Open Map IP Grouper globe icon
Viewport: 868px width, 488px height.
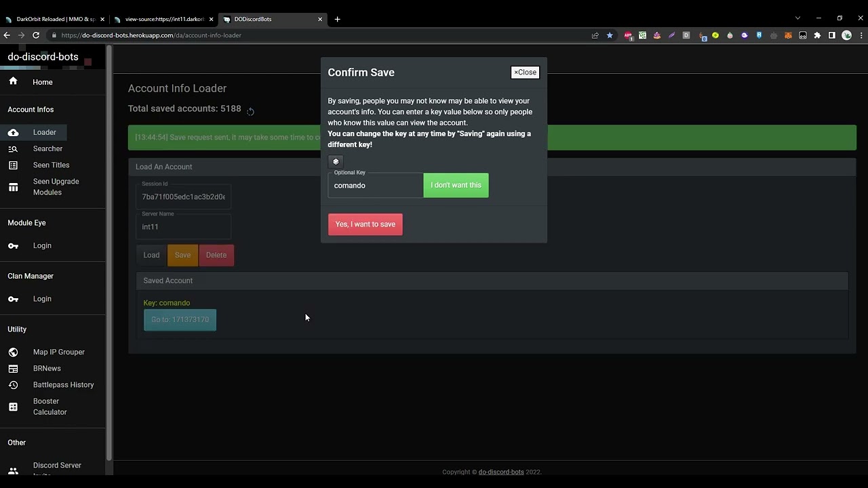click(13, 352)
